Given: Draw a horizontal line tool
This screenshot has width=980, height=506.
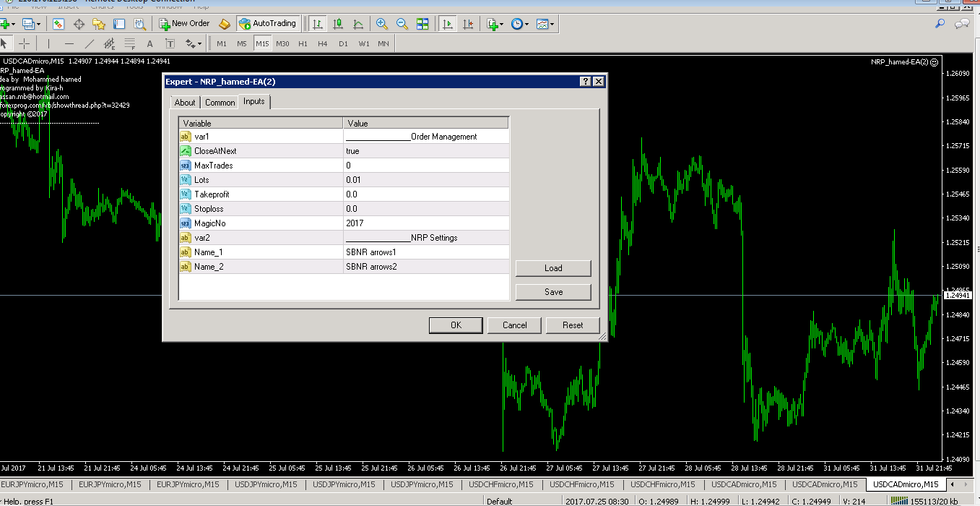Looking at the screenshot, I should pos(69,43).
